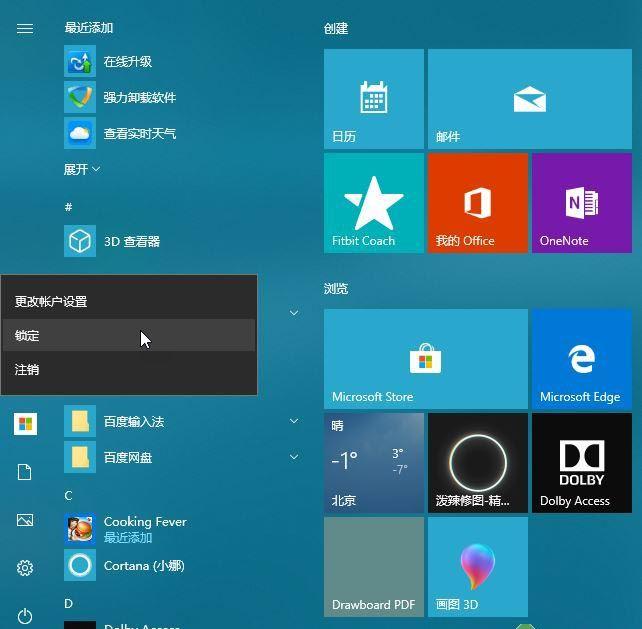Click the 创建 tile group title
Screen dimensions: 642x629
(x=336, y=29)
